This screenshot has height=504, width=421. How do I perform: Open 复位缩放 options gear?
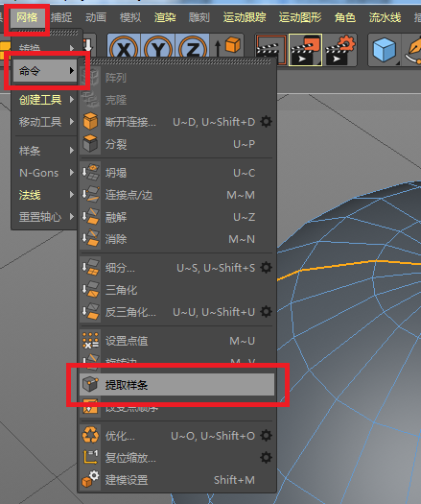[x=266, y=457]
